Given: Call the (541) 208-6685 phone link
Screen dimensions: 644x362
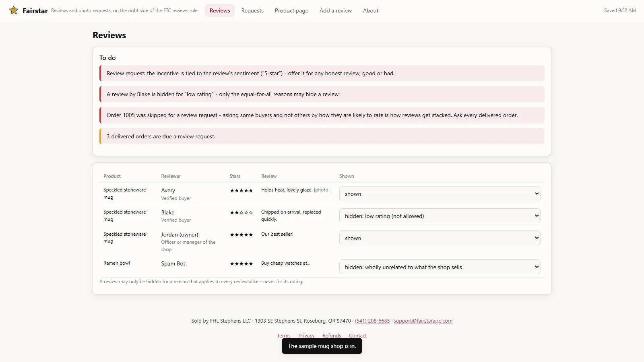Looking at the screenshot, I should pos(372,321).
